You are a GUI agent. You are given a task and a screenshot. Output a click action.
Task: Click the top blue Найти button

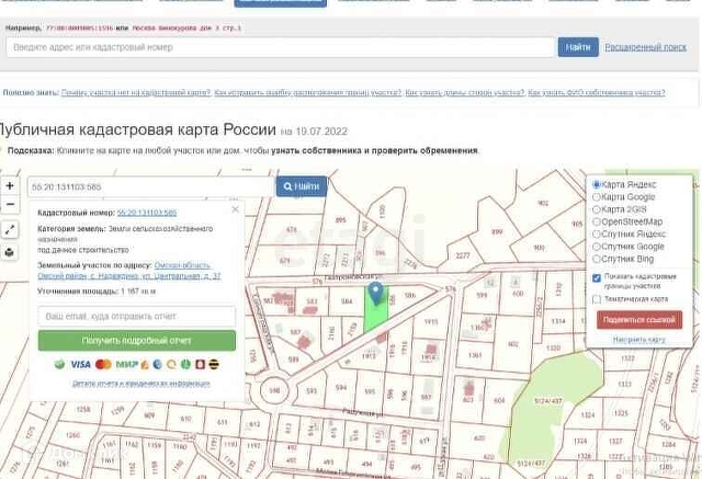coord(578,47)
